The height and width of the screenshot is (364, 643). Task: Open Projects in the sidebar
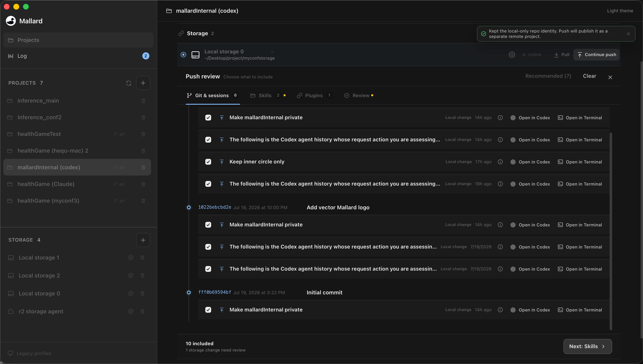[x=78, y=40]
